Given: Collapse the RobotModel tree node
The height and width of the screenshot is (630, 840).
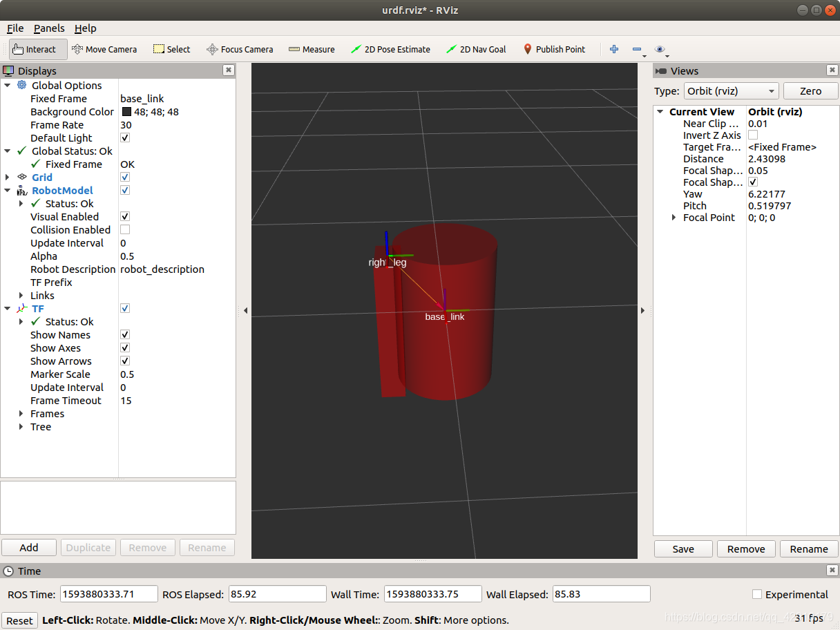Looking at the screenshot, I should [x=8, y=190].
